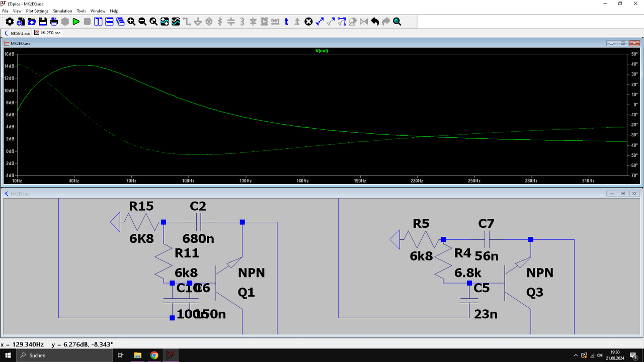644x362 pixels.
Task: Open the Plot Settings menu
Action: [x=37, y=11]
